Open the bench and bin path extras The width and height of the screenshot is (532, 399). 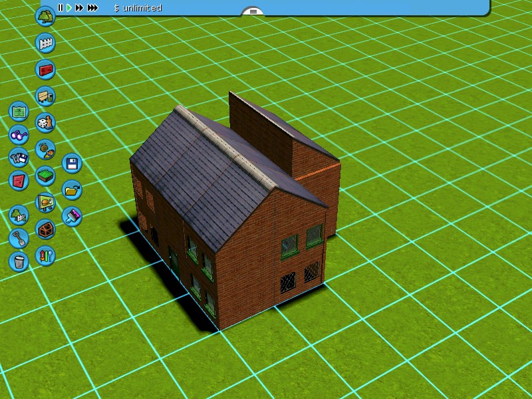point(45,96)
